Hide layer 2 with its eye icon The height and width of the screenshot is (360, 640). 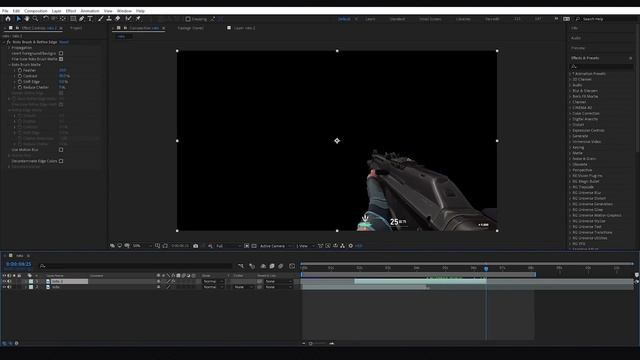(x=4, y=287)
